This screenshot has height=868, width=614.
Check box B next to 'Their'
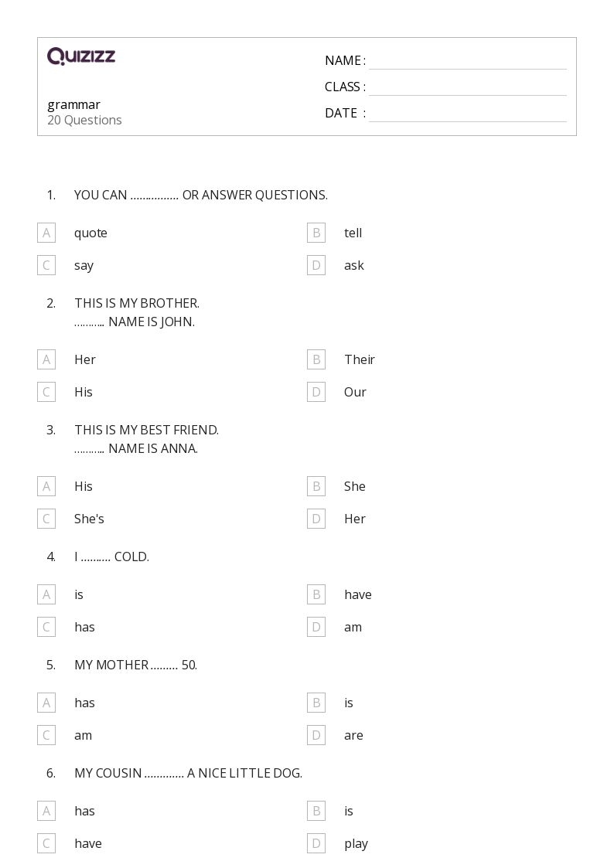(316, 359)
